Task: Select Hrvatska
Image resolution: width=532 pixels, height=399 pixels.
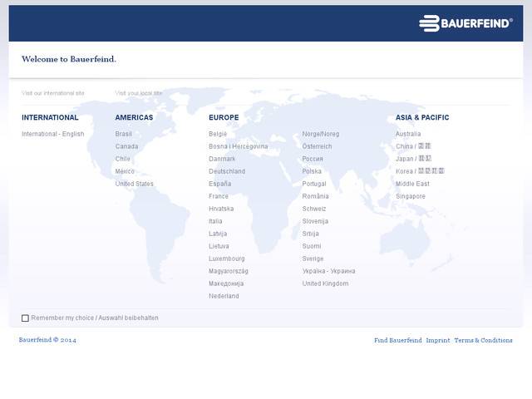Action: [221, 209]
